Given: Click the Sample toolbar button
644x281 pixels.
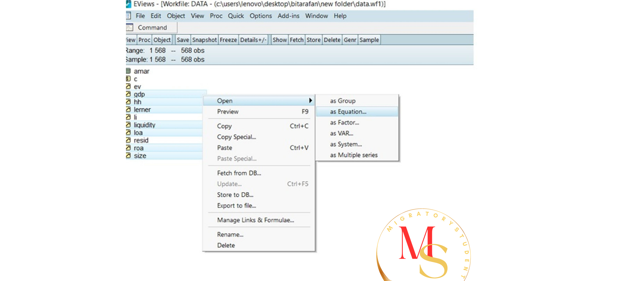Looking at the screenshot, I should (x=369, y=40).
